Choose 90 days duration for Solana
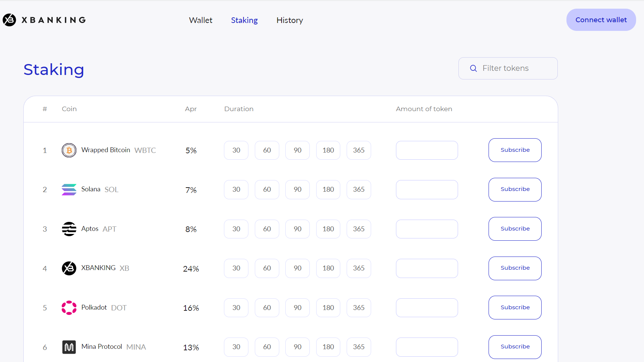This screenshot has width=644, height=362. point(297,189)
